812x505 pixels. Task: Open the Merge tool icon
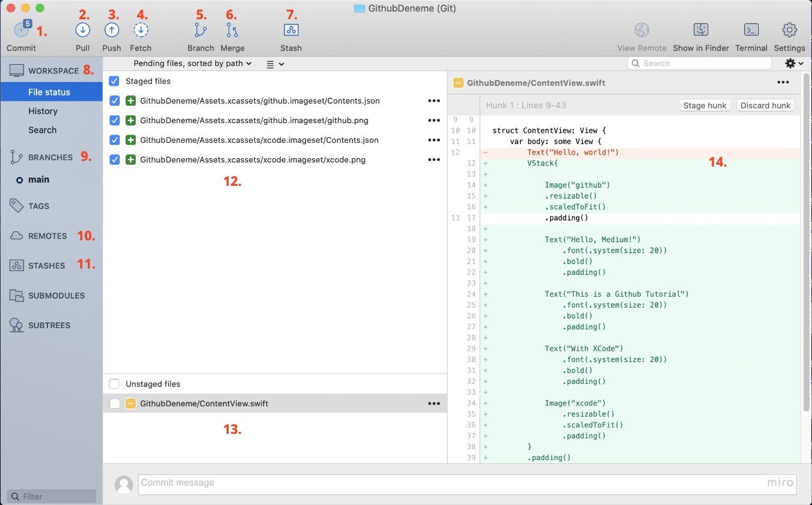pyautogui.click(x=232, y=30)
